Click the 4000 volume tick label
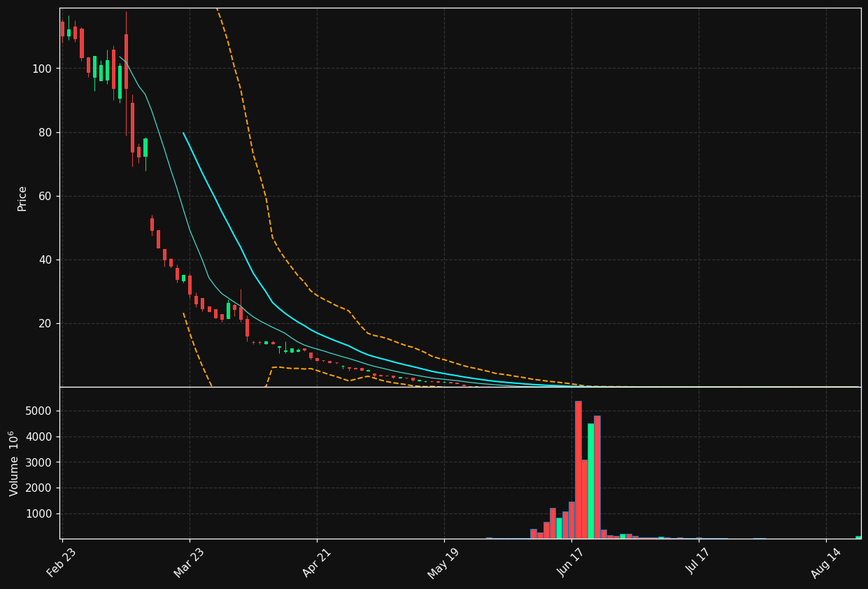 click(40, 437)
